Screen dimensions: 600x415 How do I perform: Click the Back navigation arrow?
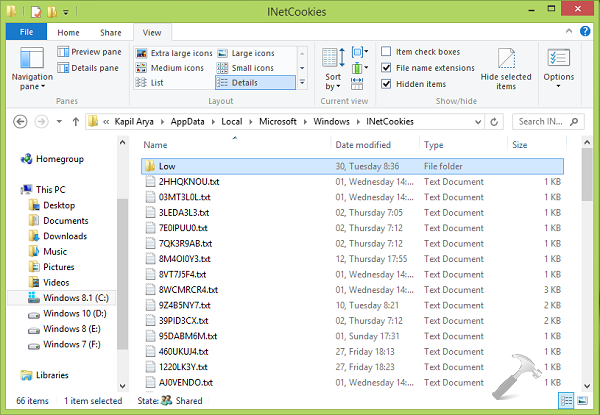20,122
